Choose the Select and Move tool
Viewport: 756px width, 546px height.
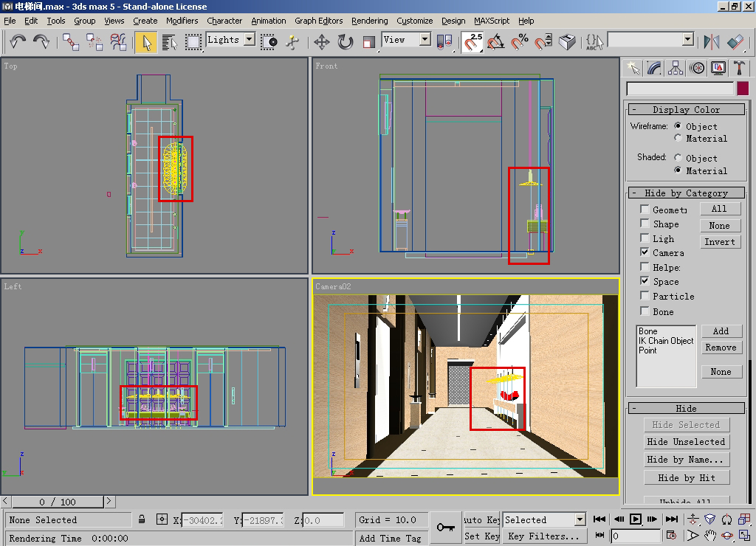pos(322,42)
